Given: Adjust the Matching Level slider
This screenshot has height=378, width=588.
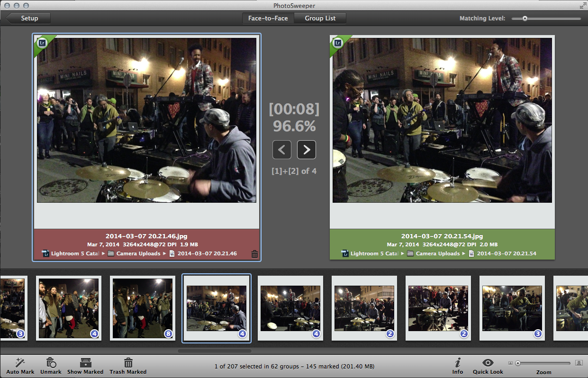Looking at the screenshot, I should [525, 18].
